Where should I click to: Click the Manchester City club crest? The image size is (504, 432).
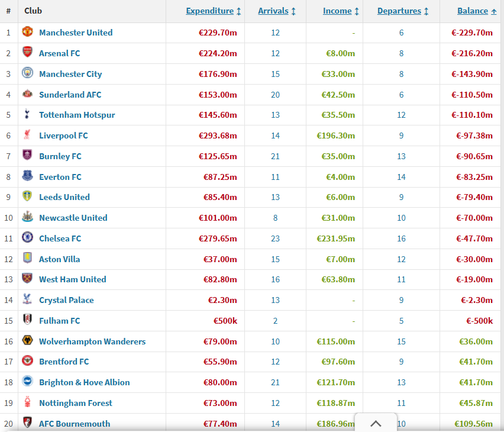[x=27, y=73]
